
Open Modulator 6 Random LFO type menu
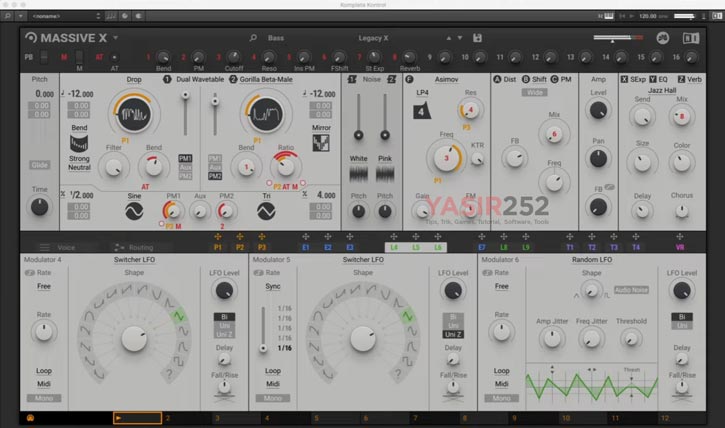[x=592, y=260]
